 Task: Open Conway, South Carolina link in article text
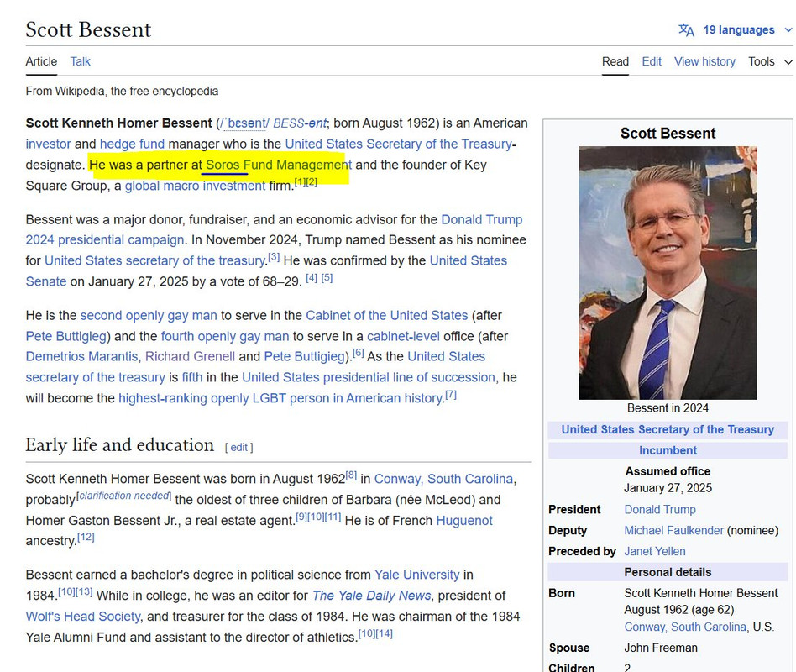click(x=443, y=479)
